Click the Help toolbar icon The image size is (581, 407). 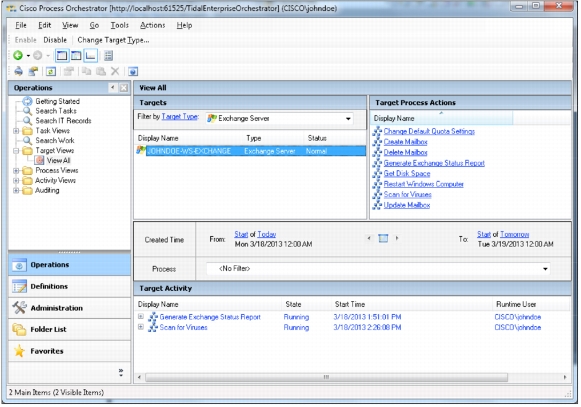click(x=133, y=71)
